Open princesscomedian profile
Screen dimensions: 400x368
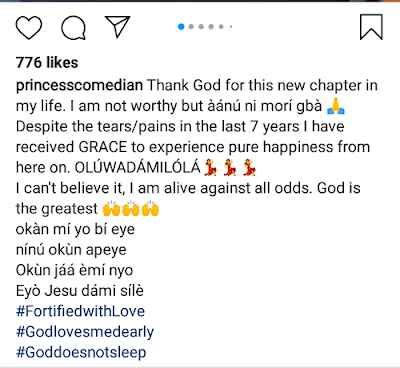tap(79, 86)
